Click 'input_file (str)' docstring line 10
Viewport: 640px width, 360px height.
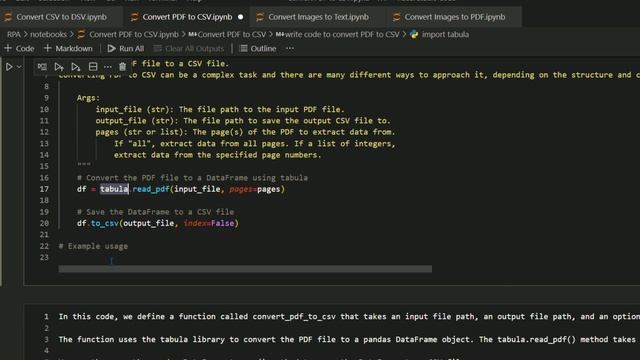[220, 109]
